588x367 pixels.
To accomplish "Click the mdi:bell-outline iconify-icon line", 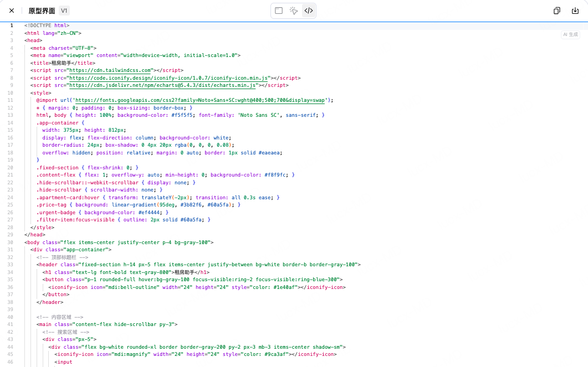I will click(x=197, y=288).
